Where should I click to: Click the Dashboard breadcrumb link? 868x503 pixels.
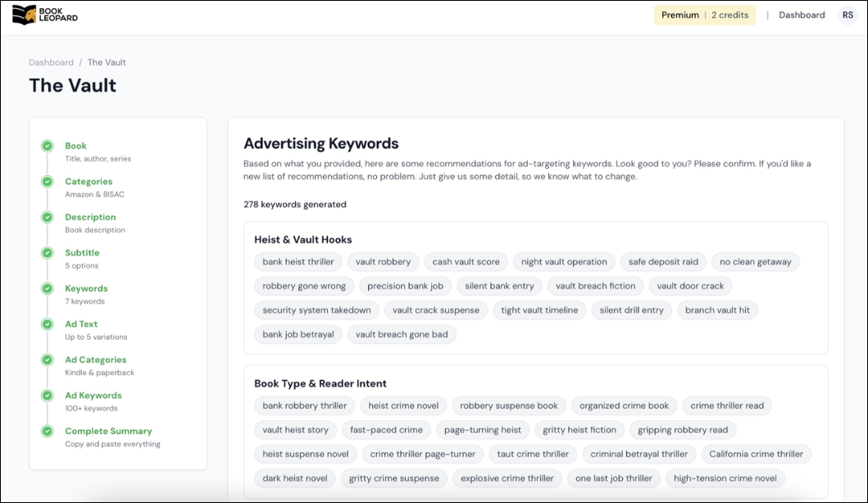click(51, 62)
